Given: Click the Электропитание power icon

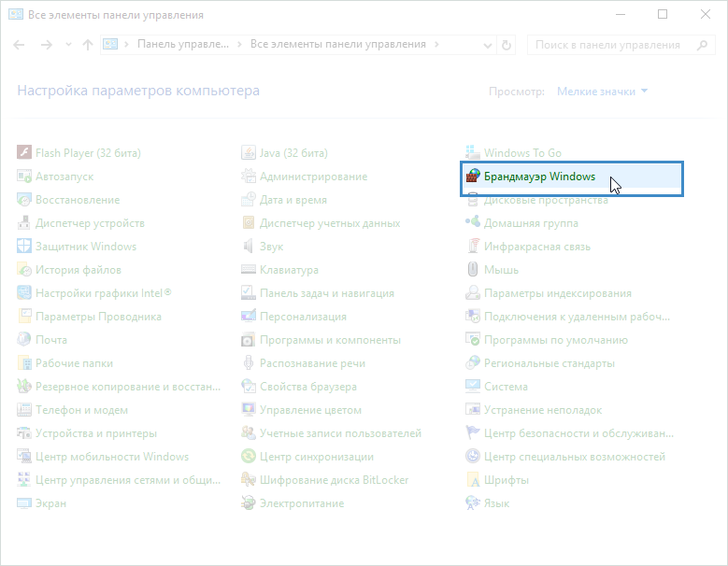Looking at the screenshot, I should [x=249, y=503].
